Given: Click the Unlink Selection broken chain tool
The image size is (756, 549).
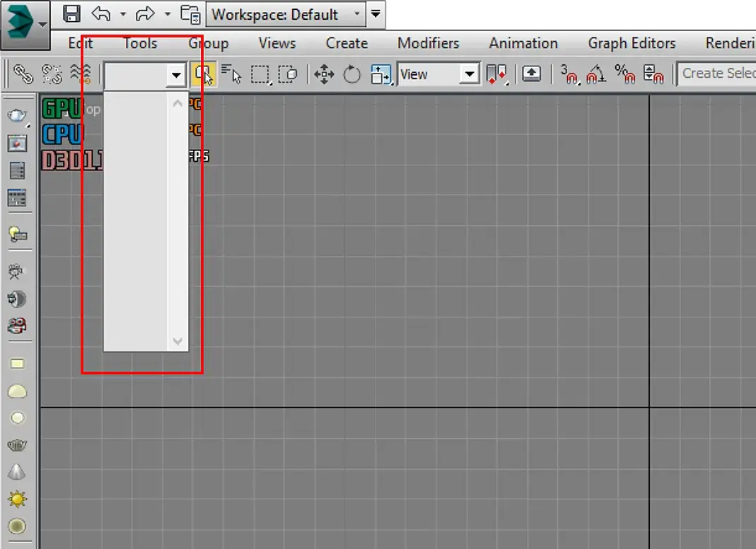Looking at the screenshot, I should pyautogui.click(x=52, y=74).
